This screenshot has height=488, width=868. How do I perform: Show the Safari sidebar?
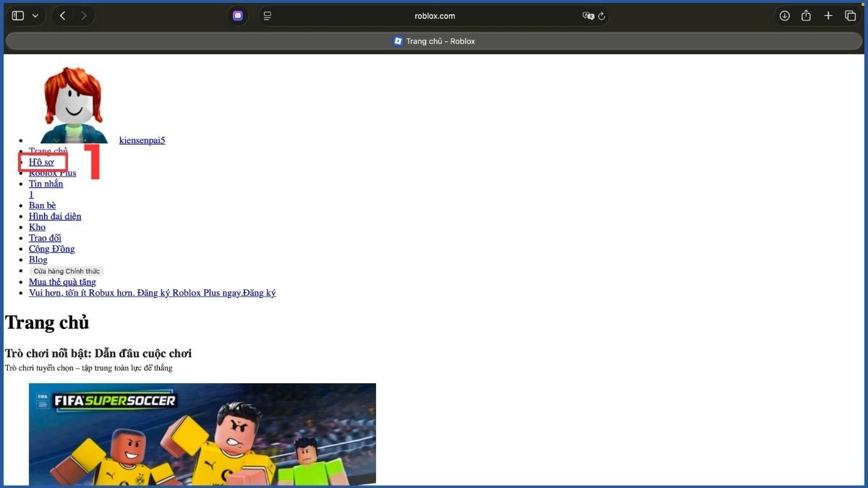pos(18,16)
